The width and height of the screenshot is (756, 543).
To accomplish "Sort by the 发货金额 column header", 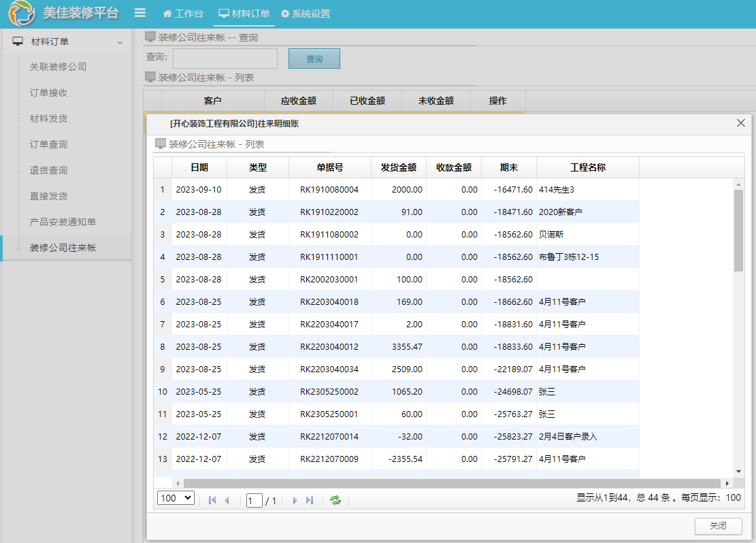I will [x=398, y=167].
